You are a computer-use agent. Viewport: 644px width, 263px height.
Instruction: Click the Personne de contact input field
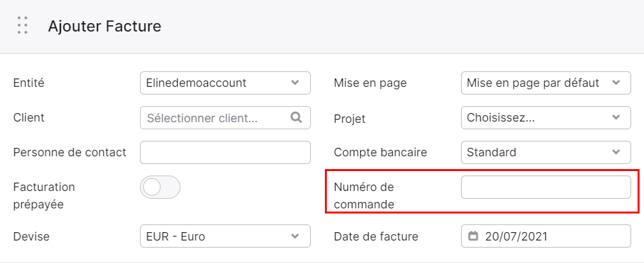pos(225,152)
